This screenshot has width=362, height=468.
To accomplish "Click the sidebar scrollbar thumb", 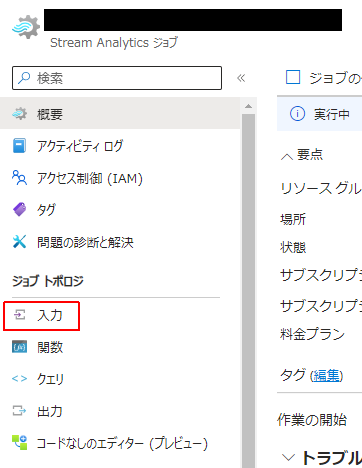I will (248, 290).
